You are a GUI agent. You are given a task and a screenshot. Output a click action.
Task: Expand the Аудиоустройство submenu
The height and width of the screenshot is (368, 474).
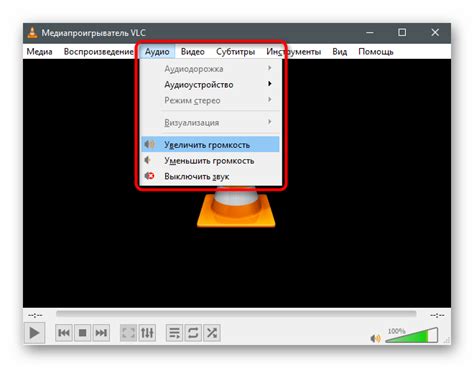pyautogui.click(x=210, y=84)
